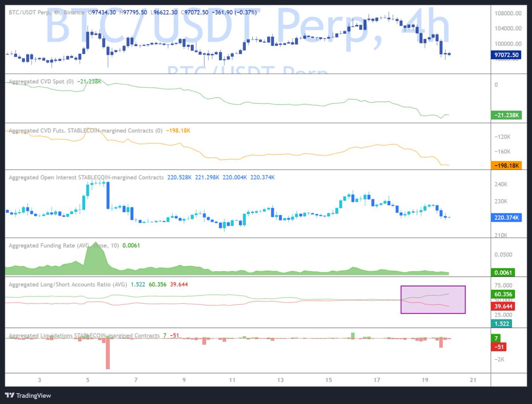Select the Aggregated Open Interest indicator title

(x=86, y=177)
